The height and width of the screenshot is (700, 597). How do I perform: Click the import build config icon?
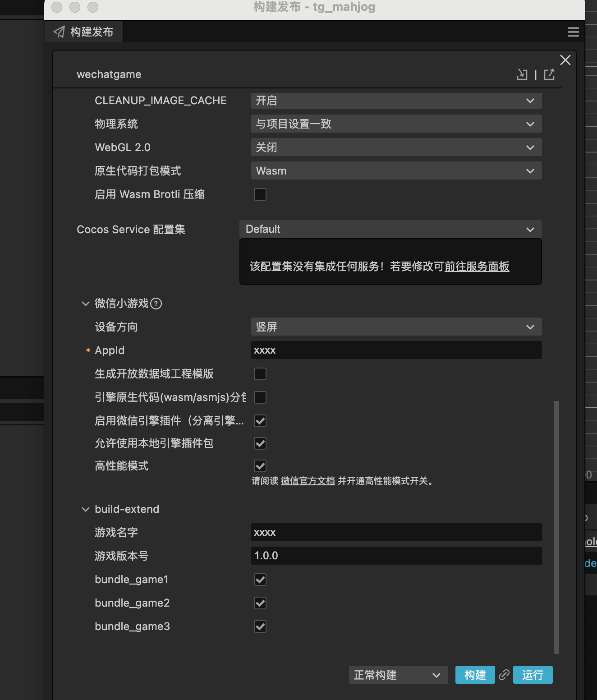click(522, 74)
